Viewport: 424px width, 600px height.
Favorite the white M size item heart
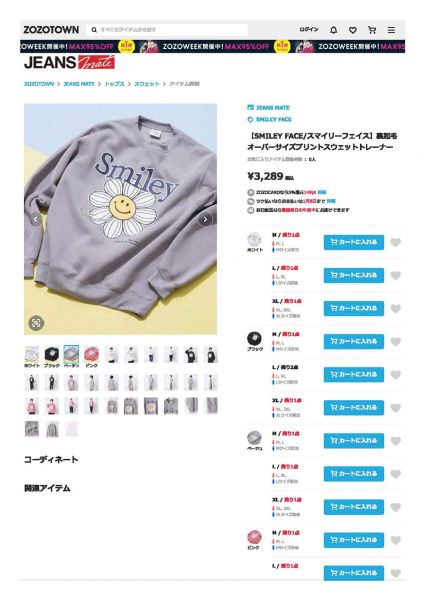point(396,242)
